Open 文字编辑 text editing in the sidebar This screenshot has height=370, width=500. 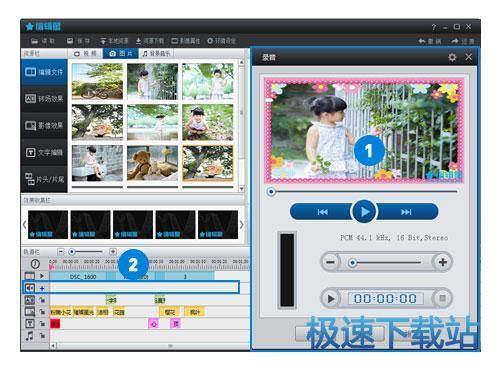tap(44, 152)
